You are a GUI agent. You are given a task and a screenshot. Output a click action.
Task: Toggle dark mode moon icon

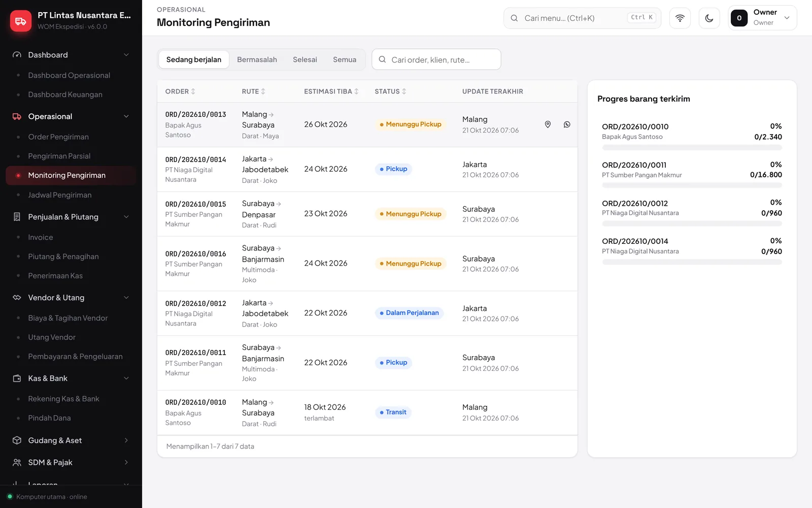coord(709,18)
